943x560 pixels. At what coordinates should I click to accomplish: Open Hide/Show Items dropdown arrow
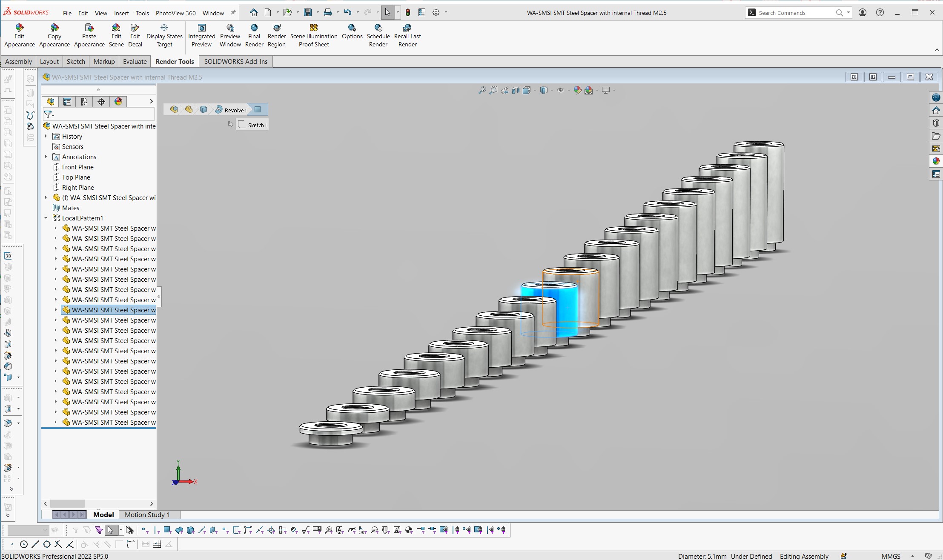click(x=569, y=90)
